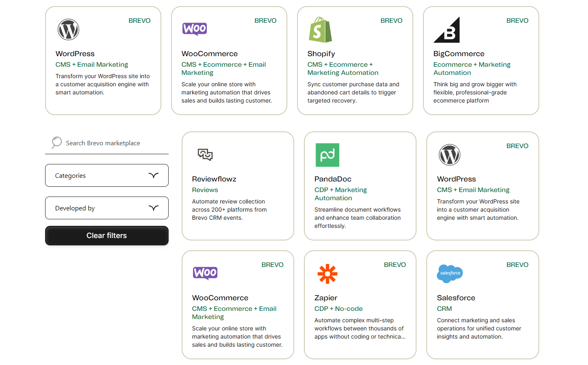Click 'Automate review collection' description
588x365 pixels.
coord(229,210)
